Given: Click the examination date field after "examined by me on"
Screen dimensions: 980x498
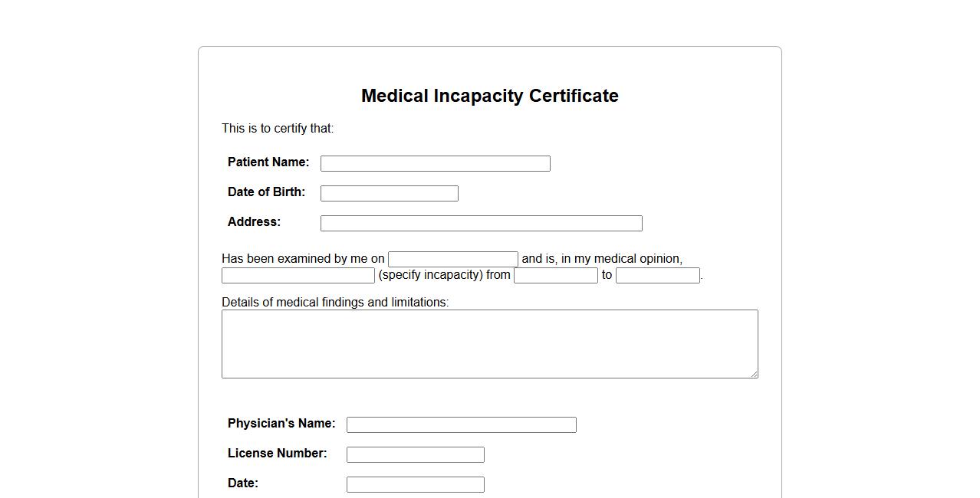Looking at the screenshot, I should pos(452,259).
